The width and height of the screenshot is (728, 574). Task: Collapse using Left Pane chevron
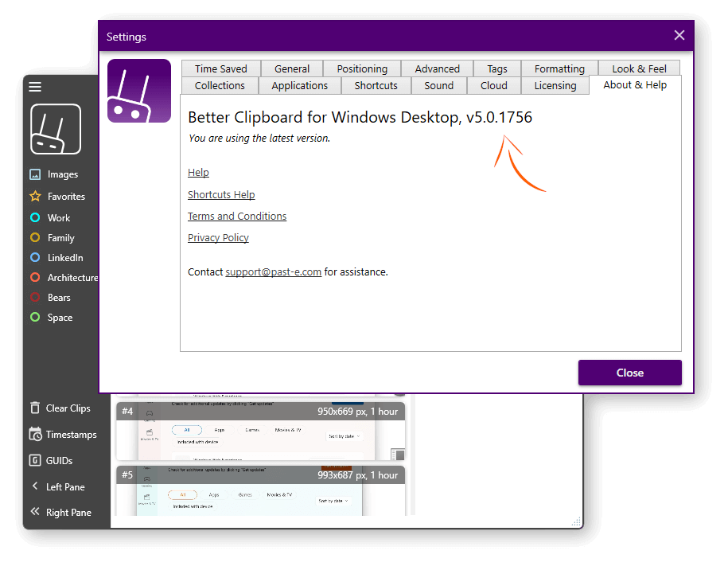click(x=35, y=486)
